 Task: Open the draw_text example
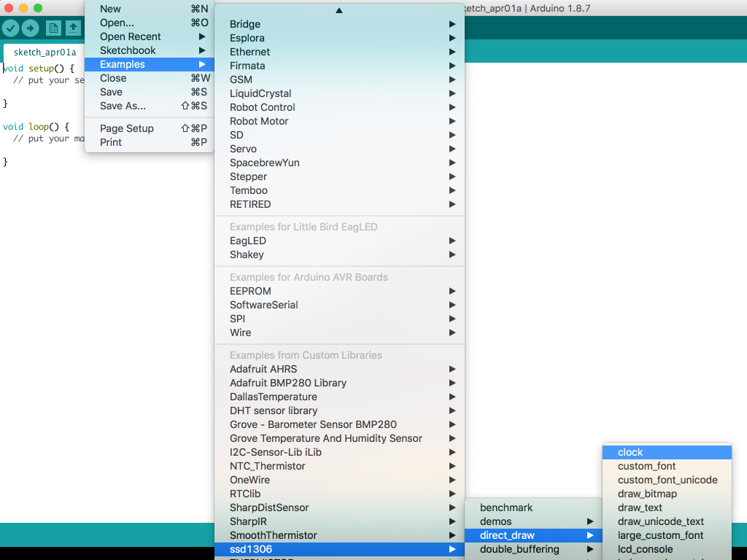coord(667,507)
